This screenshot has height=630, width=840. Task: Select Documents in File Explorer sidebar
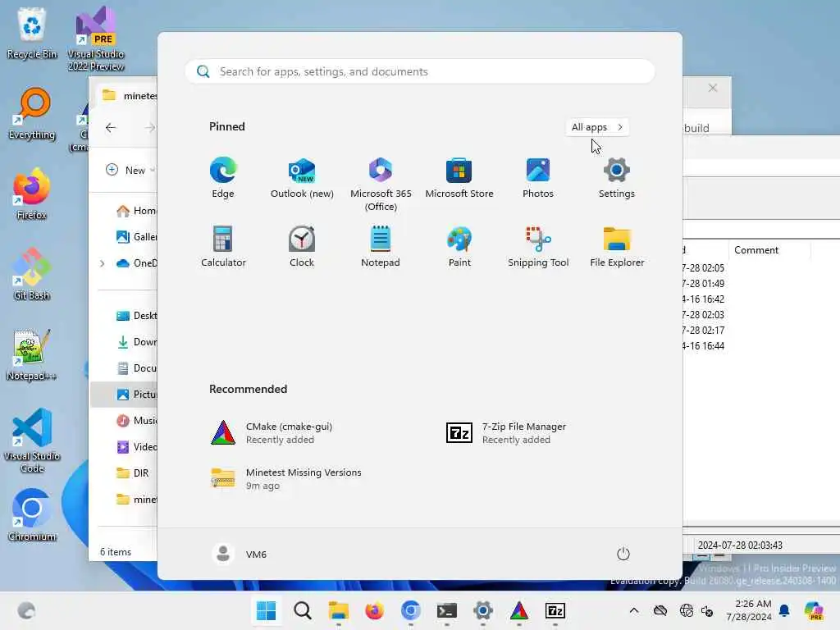pyautogui.click(x=136, y=368)
